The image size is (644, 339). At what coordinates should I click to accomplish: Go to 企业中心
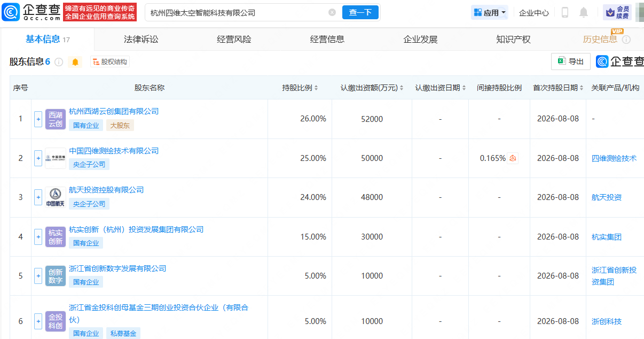534,13
